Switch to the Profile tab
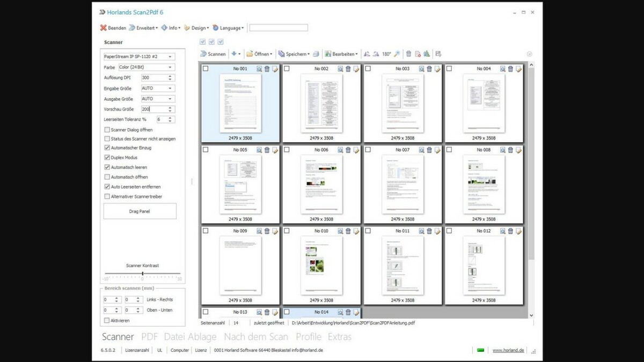This screenshot has height=362, width=644. point(309,337)
